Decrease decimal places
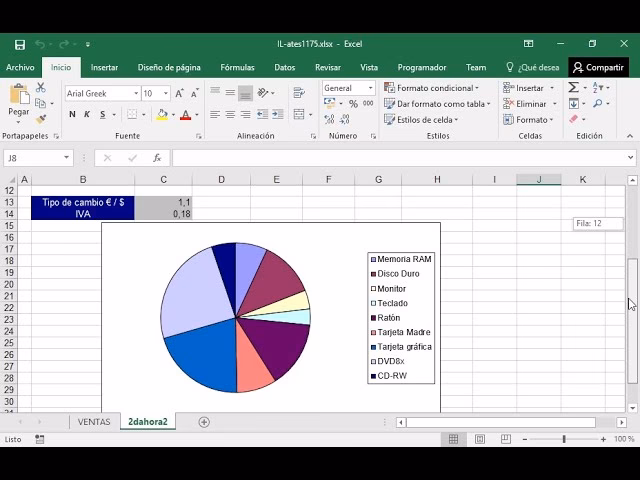Viewport: 640px width, 480px height. 344,119
